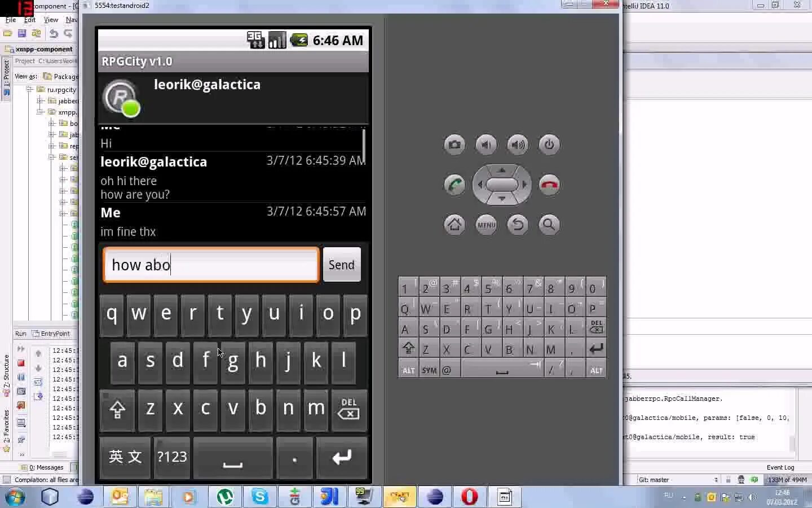
Task: Click IntelliJ Save All toolbar icon
Action: point(22,33)
